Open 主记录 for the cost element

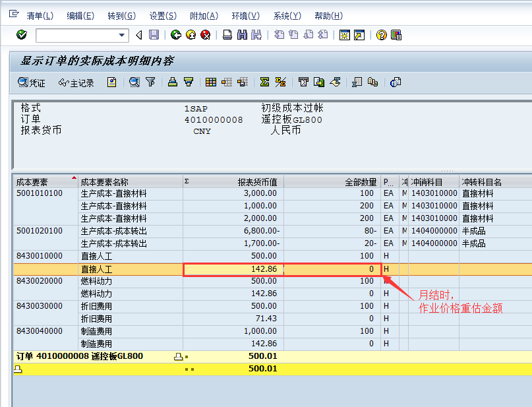78,82
